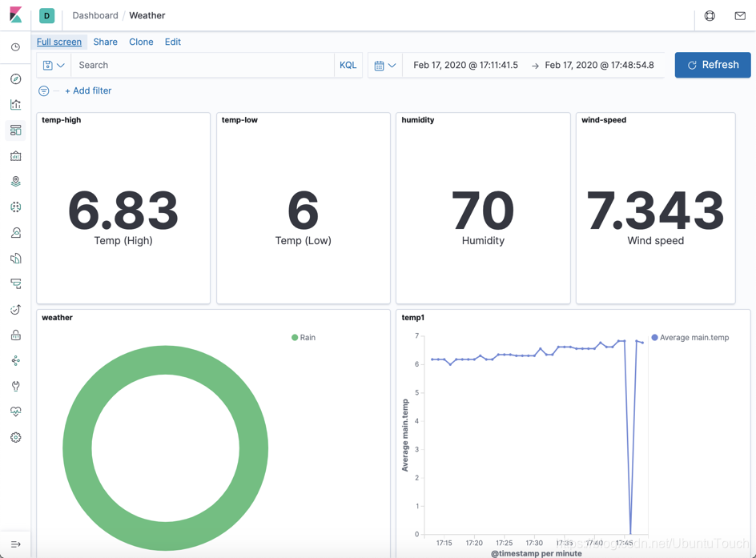This screenshot has height=558, width=756.
Task: Click Add filter link
Action: [x=88, y=90]
